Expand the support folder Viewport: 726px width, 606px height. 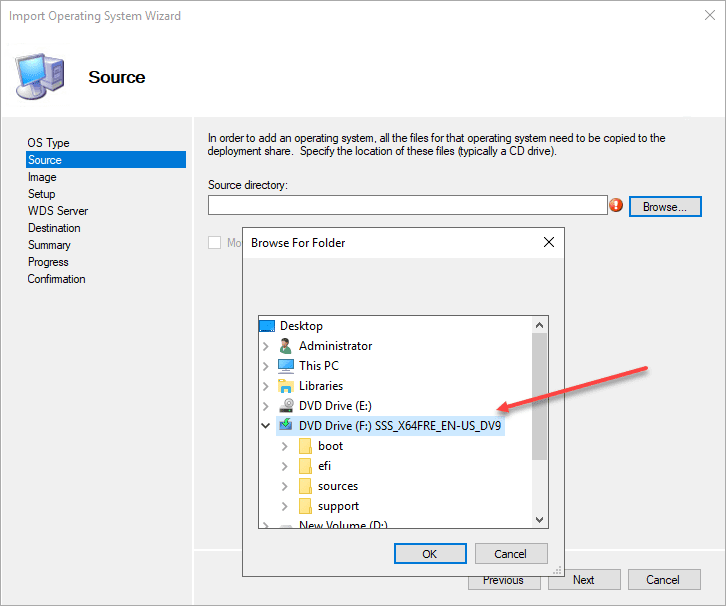pyautogui.click(x=285, y=506)
